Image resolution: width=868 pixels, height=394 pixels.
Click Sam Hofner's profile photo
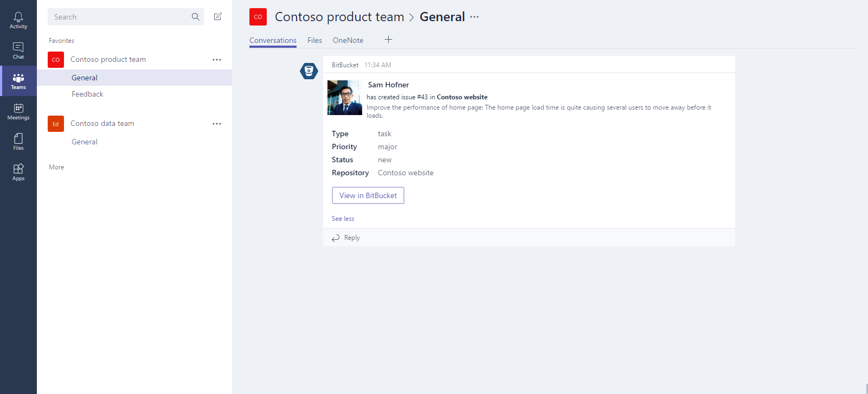tap(345, 98)
